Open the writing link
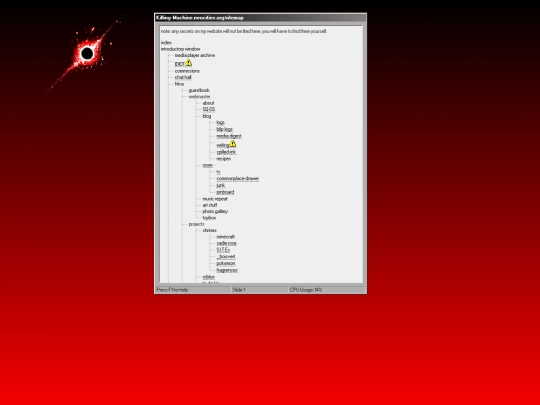The width and height of the screenshot is (540, 405). pyautogui.click(x=223, y=145)
